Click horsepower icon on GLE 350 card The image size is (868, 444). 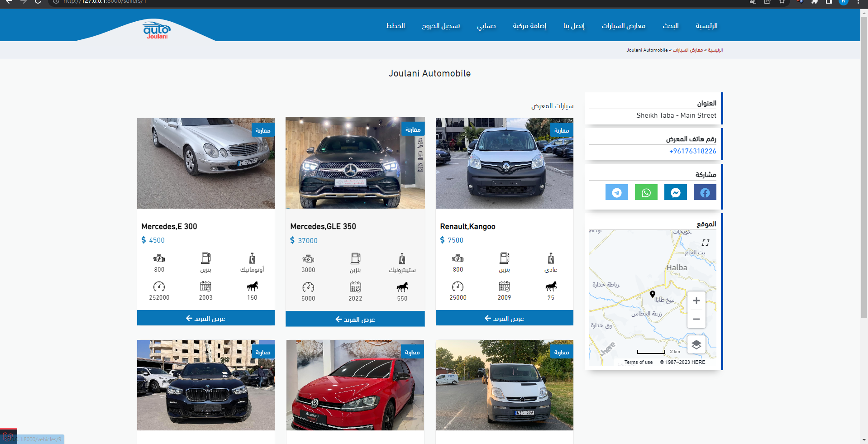pos(402,286)
